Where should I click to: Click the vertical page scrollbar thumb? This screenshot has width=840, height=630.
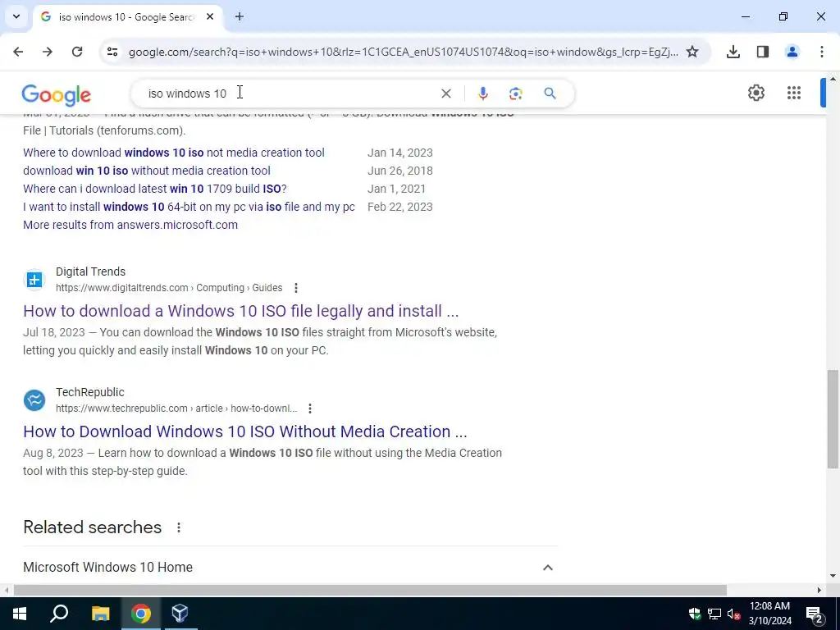(833, 418)
